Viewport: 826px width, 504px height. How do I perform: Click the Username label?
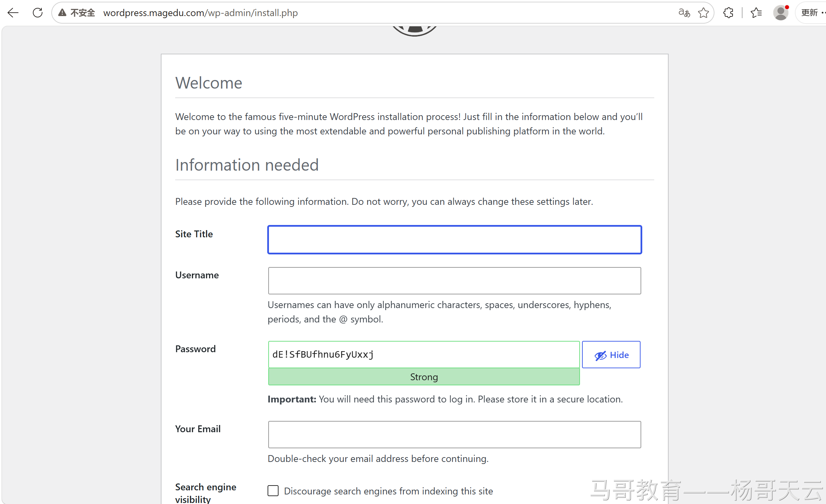click(197, 275)
